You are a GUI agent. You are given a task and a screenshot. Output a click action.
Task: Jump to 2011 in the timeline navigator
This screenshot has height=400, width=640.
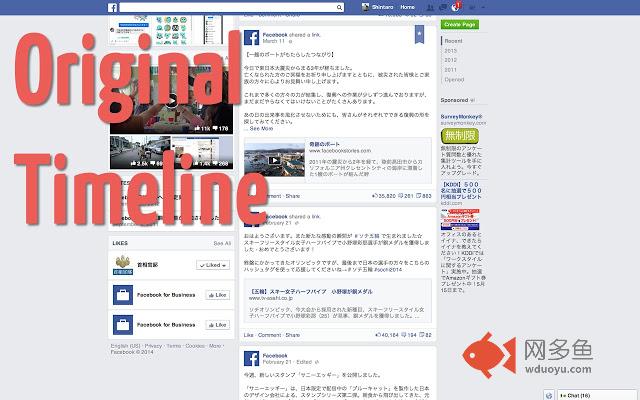click(451, 70)
